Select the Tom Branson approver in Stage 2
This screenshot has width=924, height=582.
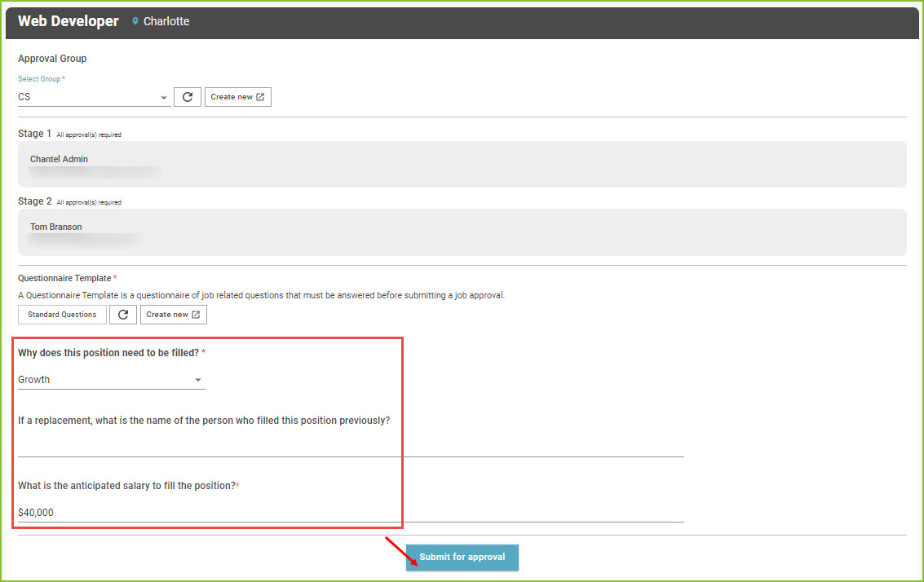(55, 227)
